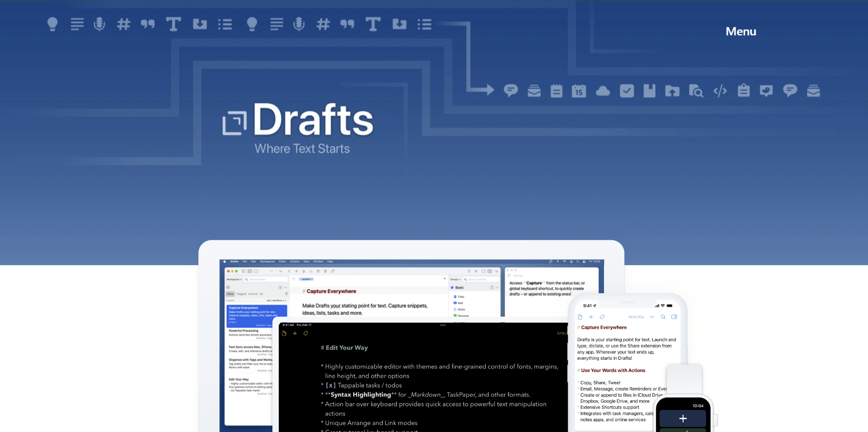The width and height of the screenshot is (868, 432).
Task: Click trash icon in Mac toolbar
Action: tap(325, 271)
